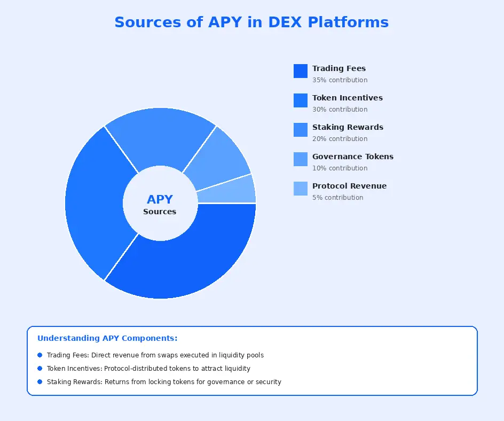Click the Trading Fees legend color square
504x421 pixels.
pos(300,71)
